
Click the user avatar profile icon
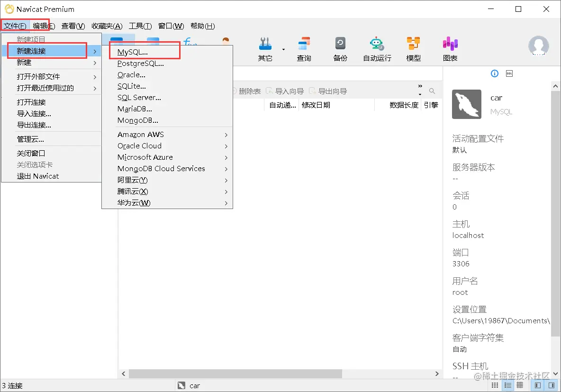tap(538, 46)
